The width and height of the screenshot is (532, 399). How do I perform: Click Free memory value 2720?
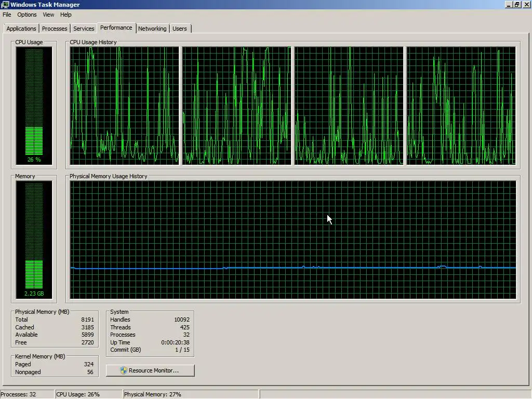point(87,342)
